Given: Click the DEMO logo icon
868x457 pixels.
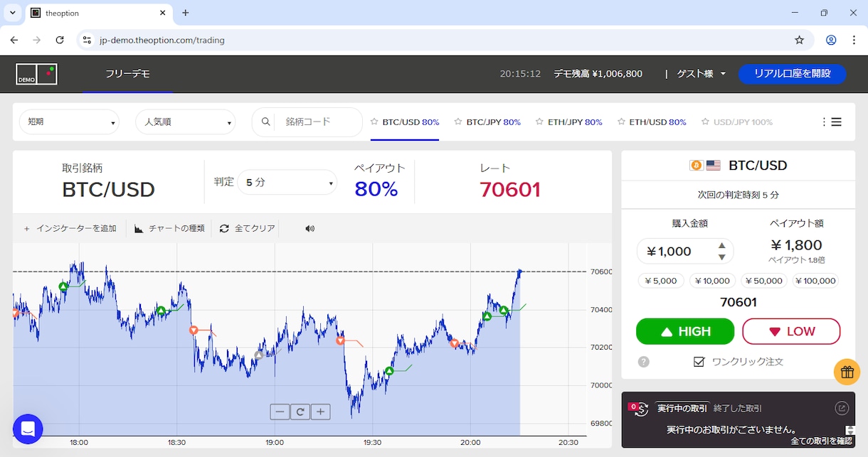Looking at the screenshot, I should coord(36,74).
